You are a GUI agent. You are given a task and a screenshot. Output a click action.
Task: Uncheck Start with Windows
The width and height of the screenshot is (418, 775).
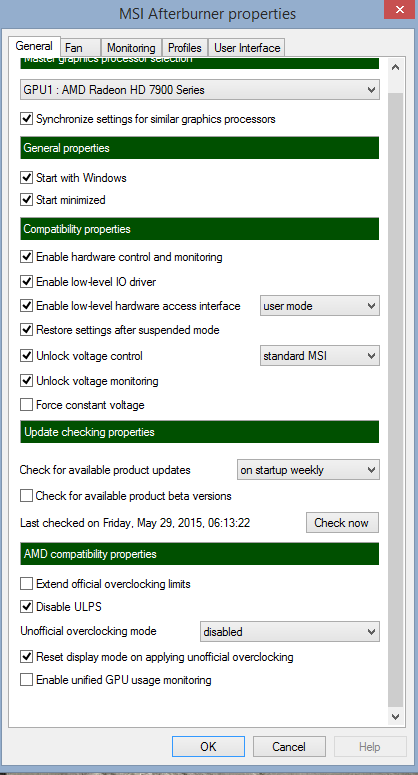coord(27,178)
